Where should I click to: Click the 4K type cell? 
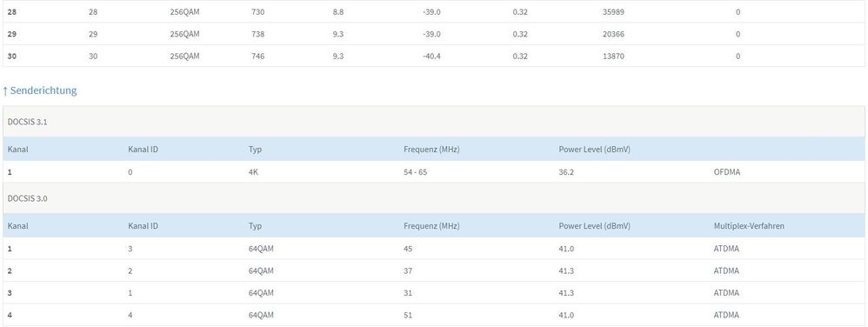tap(254, 172)
